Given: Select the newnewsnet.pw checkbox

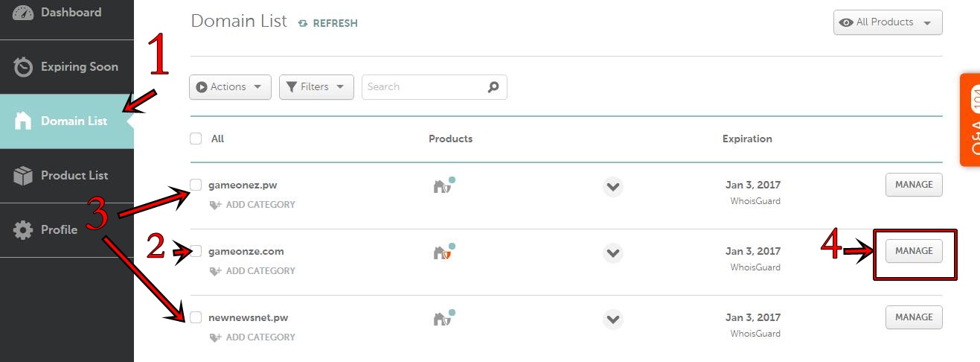Looking at the screenshot, I should tap(196, 317).
